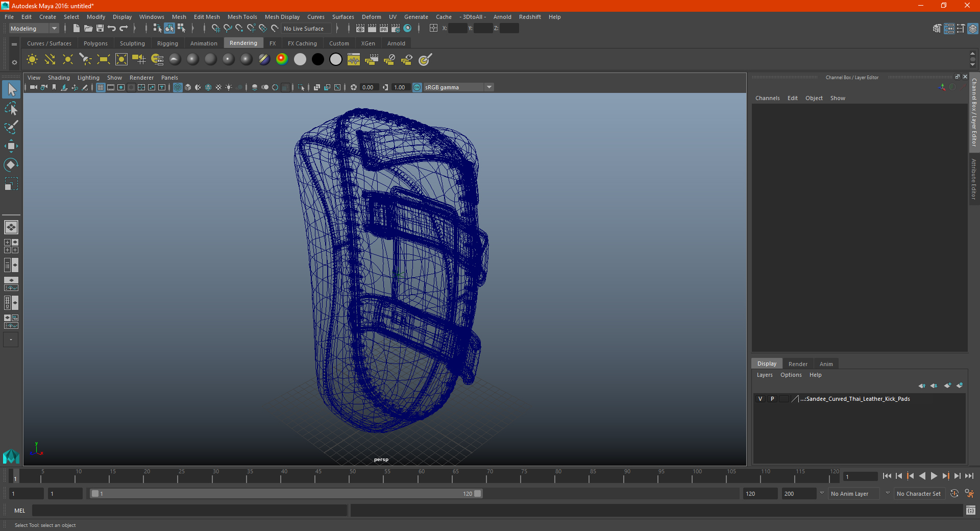Switch to the Render layer tab
Viewport: 980px width, 531px height.
point(798,364)
